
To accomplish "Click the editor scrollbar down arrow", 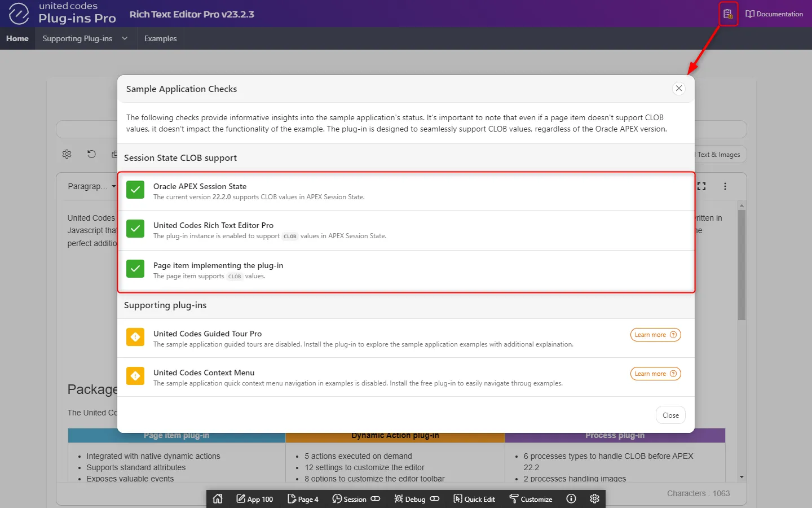I will 742,477.
